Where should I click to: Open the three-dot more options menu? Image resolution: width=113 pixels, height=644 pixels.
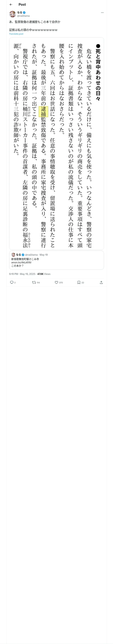[x=102, y=13]
